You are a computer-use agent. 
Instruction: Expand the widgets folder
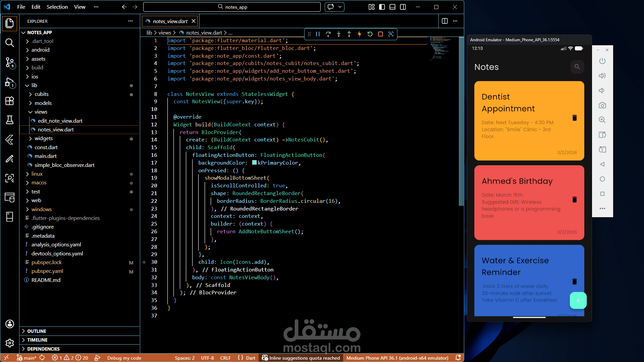coord(44,138)
